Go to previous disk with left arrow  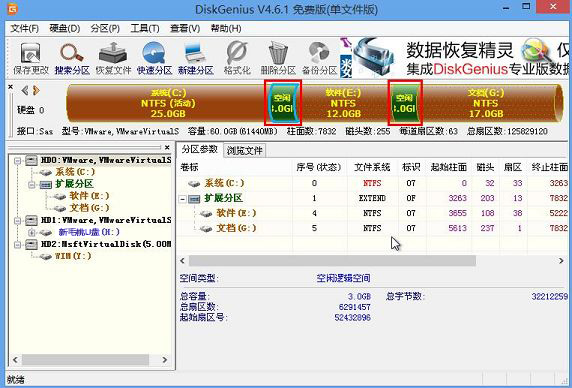(25, 90)
